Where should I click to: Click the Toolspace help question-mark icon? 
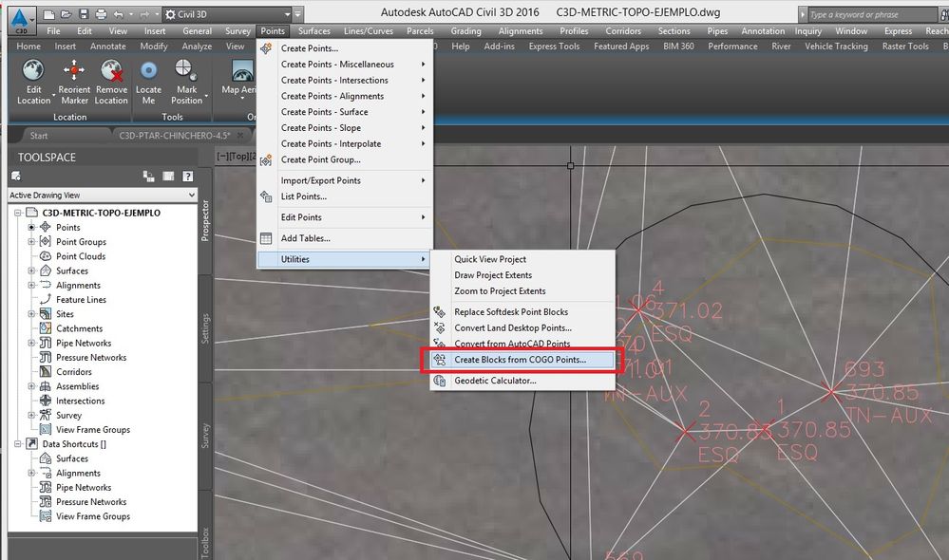pyautogui.click(x=188, y=176)
